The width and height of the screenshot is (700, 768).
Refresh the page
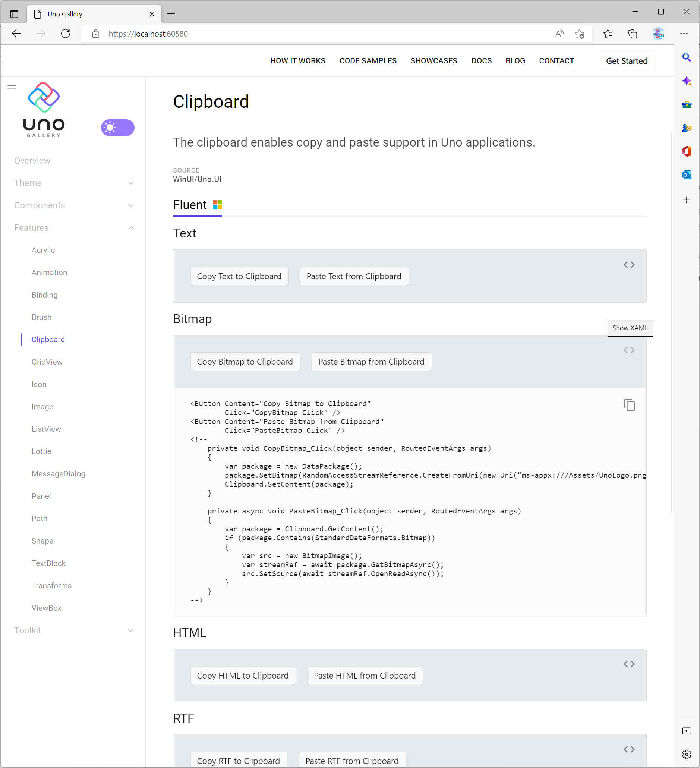click(x=66, y=34)
